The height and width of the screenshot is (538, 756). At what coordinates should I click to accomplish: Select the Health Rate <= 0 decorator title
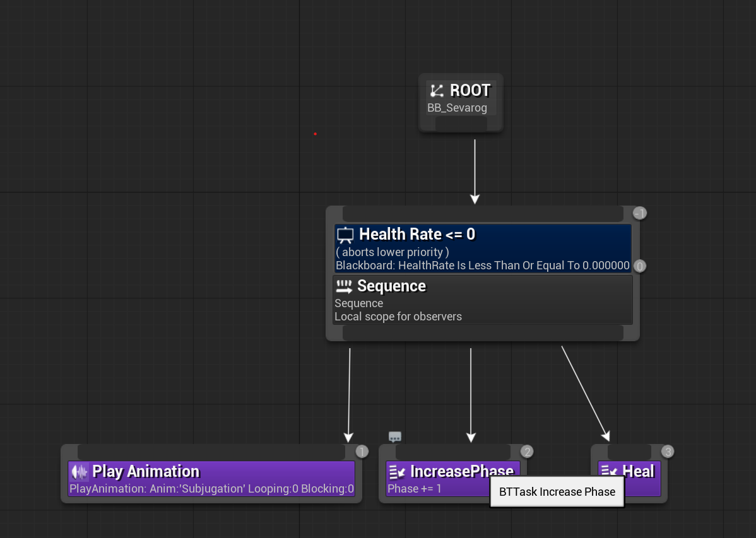tap(417, 234)
